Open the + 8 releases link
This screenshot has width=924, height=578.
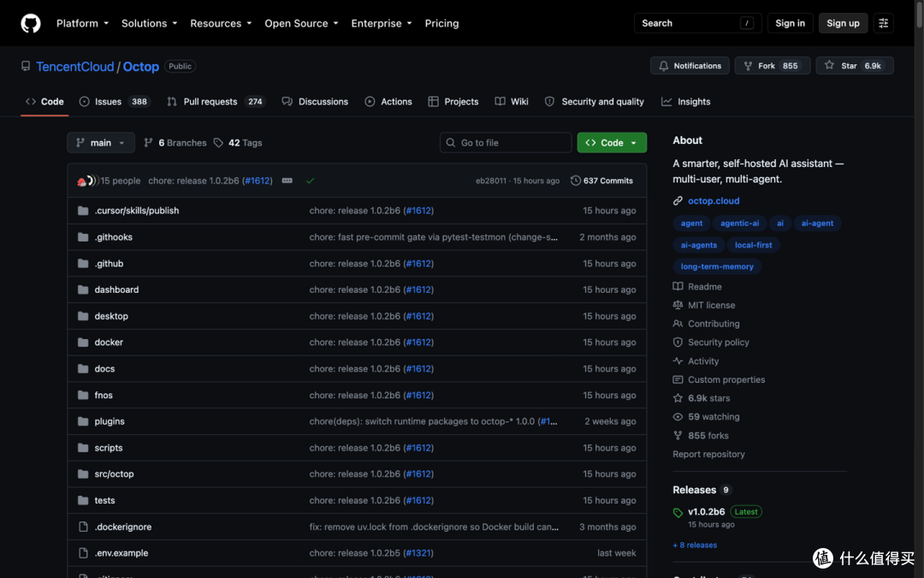coord(695,545)
